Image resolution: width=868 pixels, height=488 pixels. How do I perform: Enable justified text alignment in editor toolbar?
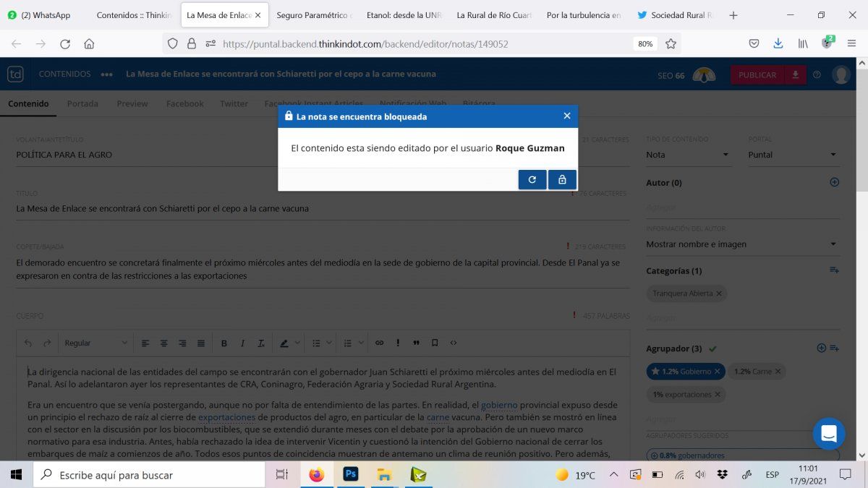pos(201,343)
